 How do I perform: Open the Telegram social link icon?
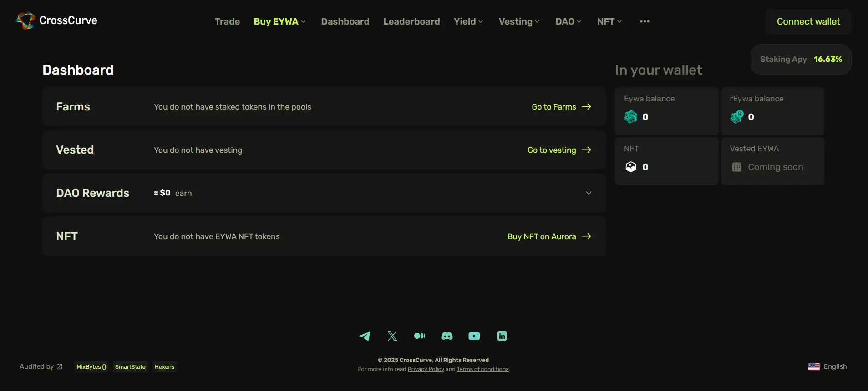(365, 336)
